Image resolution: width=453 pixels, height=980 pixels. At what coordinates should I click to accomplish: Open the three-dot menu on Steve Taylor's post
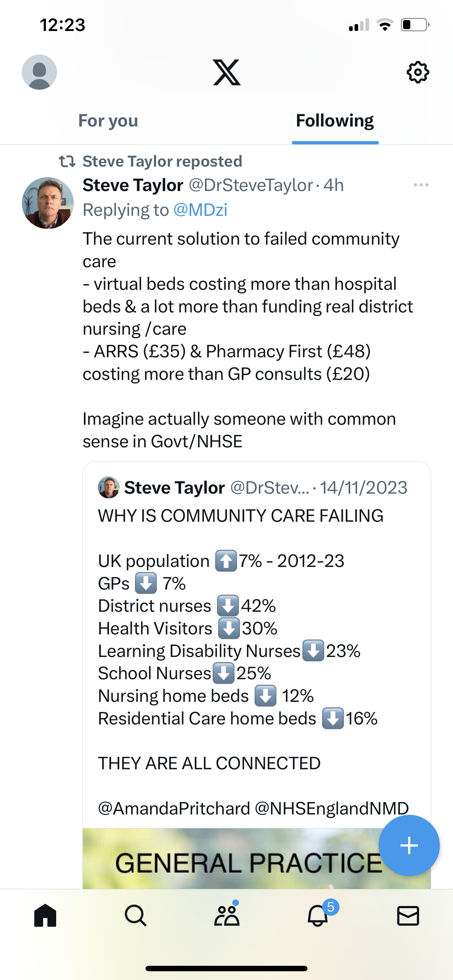point(421,185)
